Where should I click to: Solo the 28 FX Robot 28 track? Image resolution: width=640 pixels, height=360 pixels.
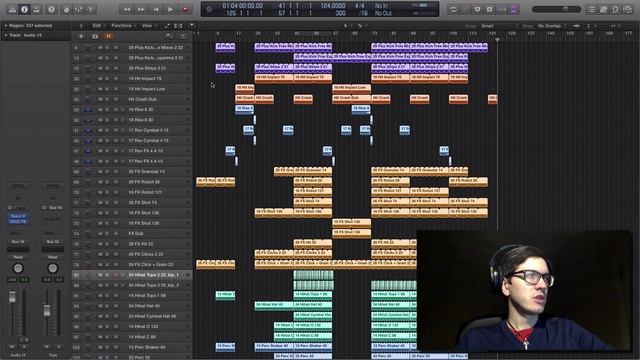pyautogui.click(x=108, y=182)
